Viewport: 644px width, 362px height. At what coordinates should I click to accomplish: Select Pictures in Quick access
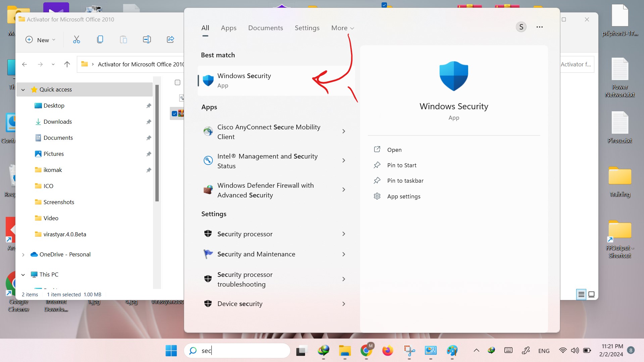[x=54, y=154]
